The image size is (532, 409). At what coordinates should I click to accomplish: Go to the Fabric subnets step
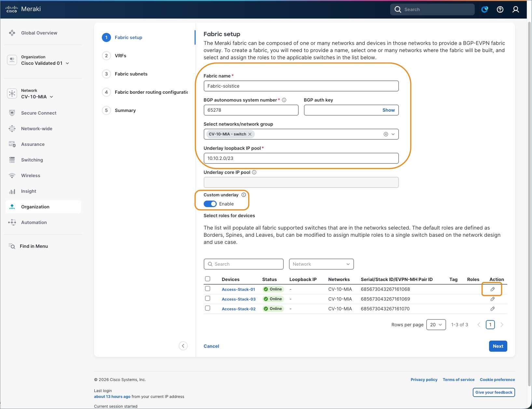click(x=131, y=74)
